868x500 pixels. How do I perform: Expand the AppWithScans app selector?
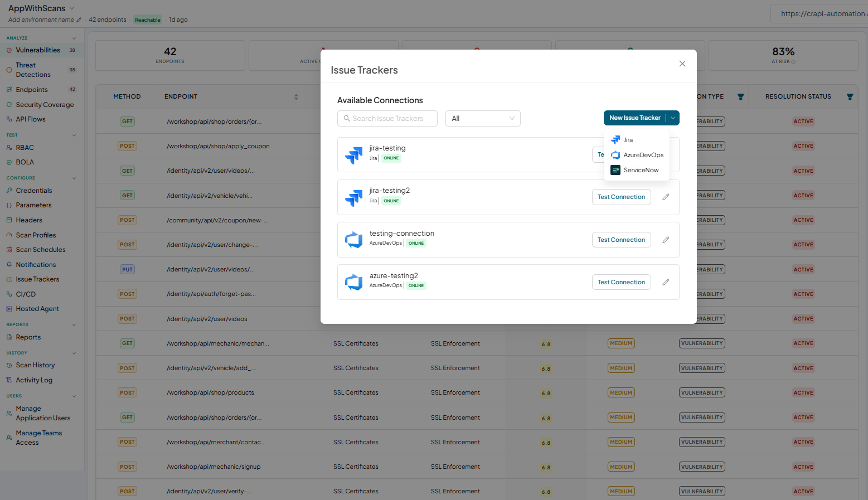point(72,8)
